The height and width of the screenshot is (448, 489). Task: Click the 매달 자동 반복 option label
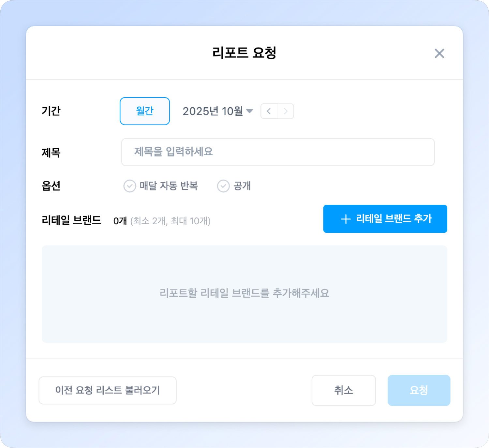(x=169, y=186)
